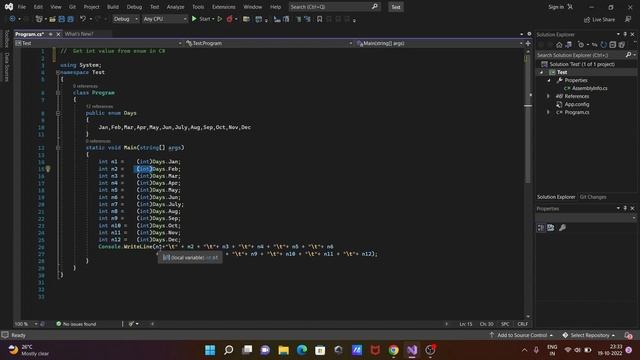Click Start Without Debugging play outline icon
The image size is (640, 360).
220,19
